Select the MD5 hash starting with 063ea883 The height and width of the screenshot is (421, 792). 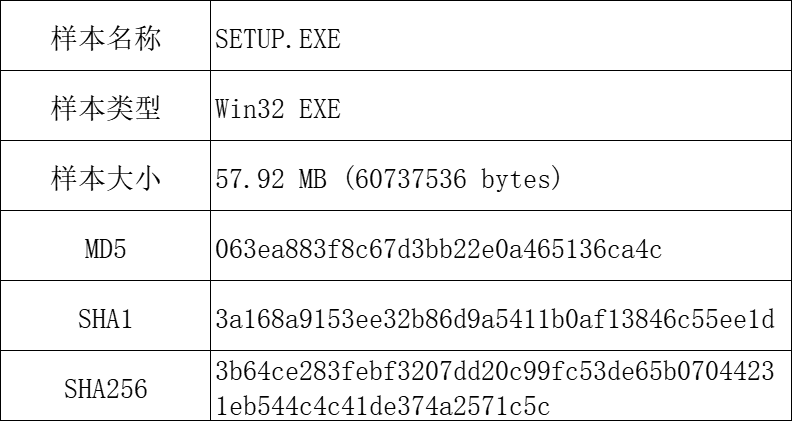[x=439, y=249]
